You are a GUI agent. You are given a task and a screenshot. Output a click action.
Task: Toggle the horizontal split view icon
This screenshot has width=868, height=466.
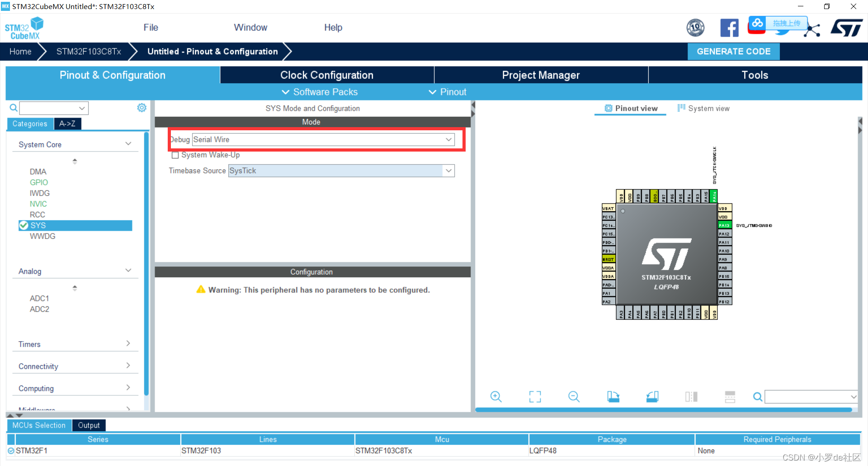pyautogui.click(x=730, y=397)
